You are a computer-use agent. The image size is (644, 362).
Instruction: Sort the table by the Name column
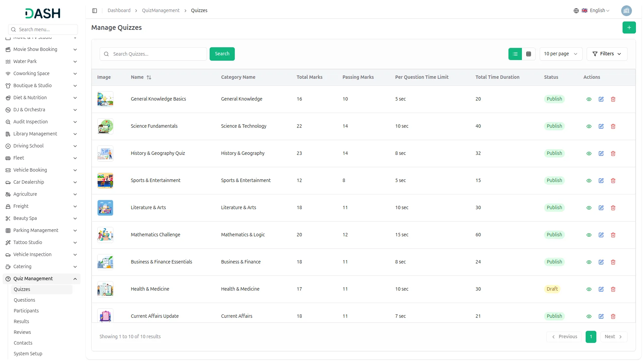(x=149, y=77)
